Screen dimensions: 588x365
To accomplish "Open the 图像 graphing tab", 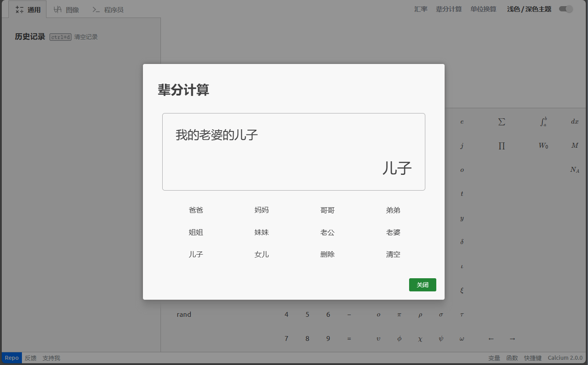I will [x=67, y=10].
